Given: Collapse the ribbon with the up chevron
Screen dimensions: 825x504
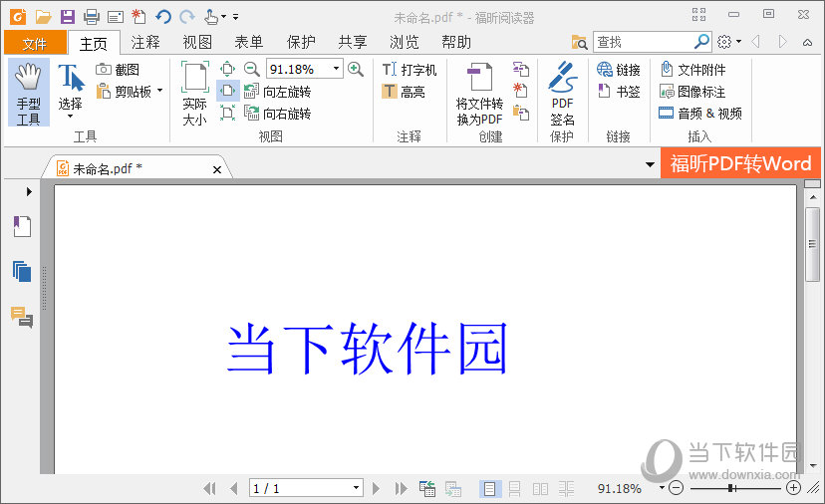Looking at the screenshot, I should click(x=807, y=42).
